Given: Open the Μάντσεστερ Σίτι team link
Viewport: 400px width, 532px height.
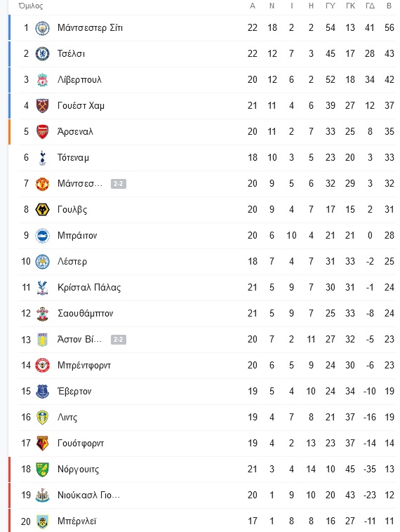Looking at the screenshot, I should pos(90,28).
